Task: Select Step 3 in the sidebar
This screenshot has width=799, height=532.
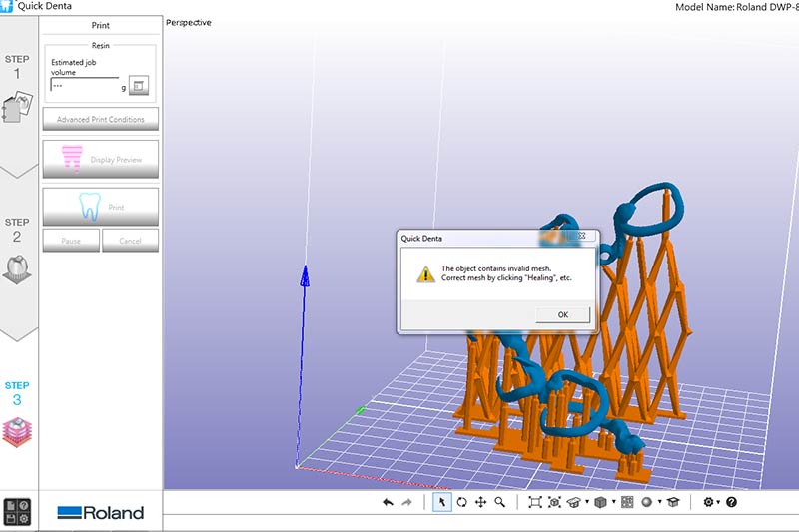Action: 17,409
